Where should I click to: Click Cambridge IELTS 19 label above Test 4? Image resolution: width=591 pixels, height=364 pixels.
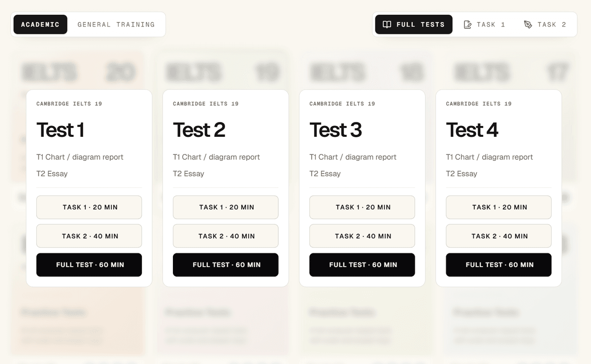tap(479, 104)
